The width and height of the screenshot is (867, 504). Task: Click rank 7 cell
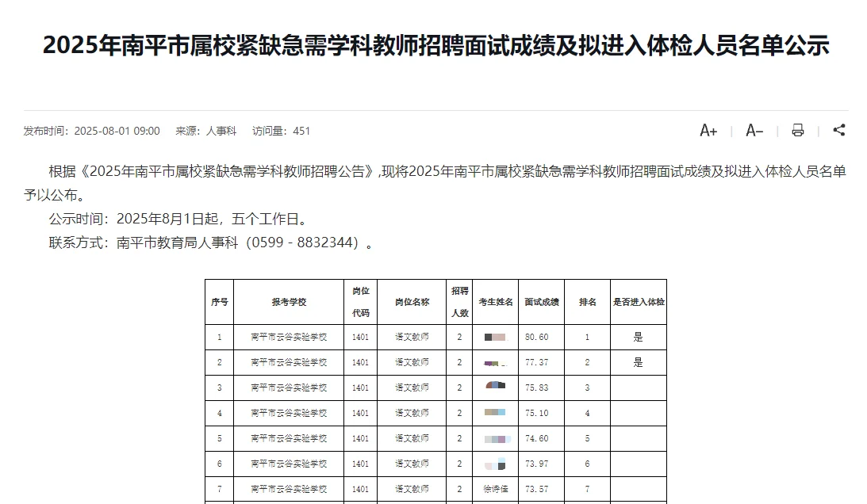(x=587, y=489)
